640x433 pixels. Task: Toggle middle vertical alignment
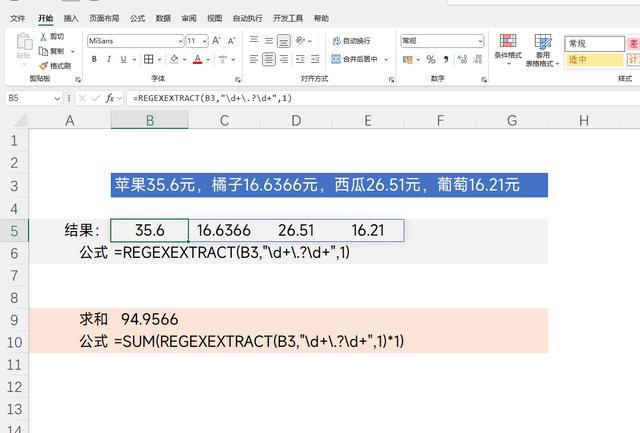pos(269,41)
